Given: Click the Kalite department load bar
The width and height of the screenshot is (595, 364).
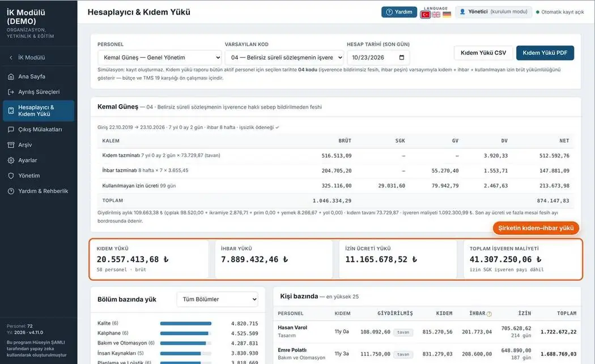Looking at the screenshot, I should (185, 324).
